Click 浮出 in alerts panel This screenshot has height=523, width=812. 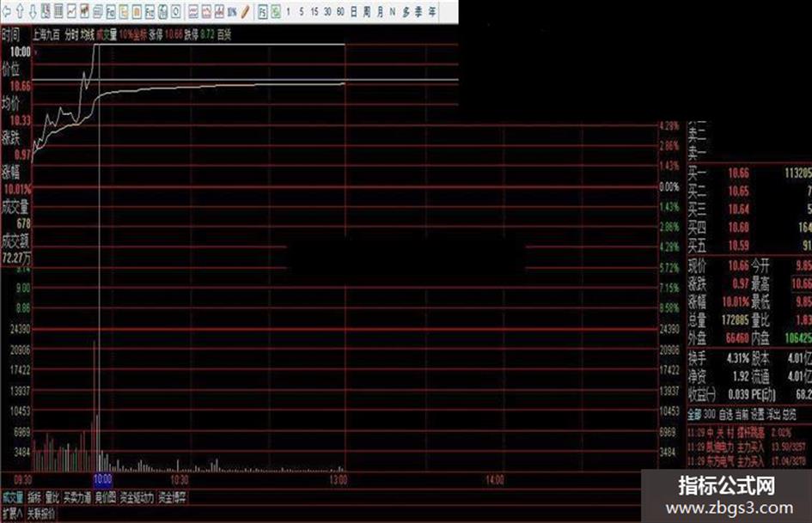click(773, 414)
